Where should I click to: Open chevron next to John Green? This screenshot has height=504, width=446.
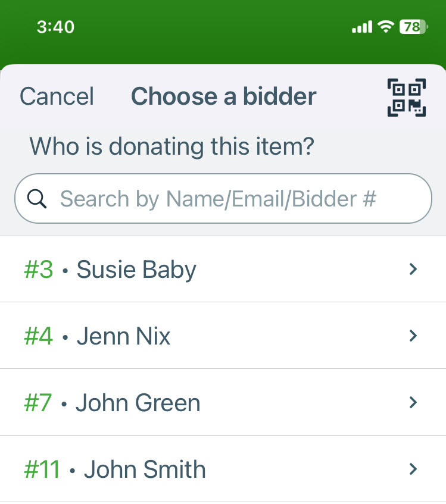pos(413,402)
